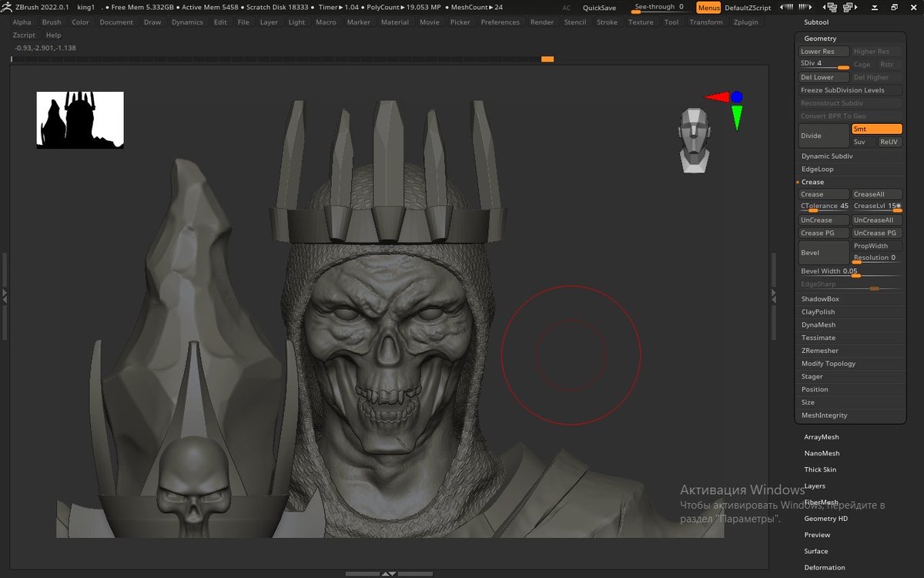
Task: Toggle the Suv option
Action: 863,142
